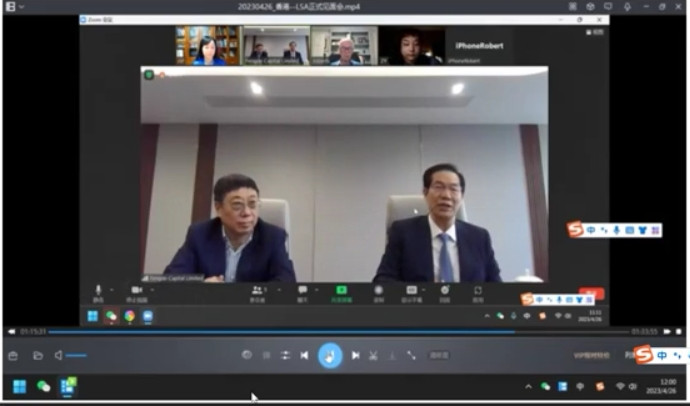Click the red end meeting button in Zoom
The width and height of the screenshot is (690, 406).
tap(592, 293)
